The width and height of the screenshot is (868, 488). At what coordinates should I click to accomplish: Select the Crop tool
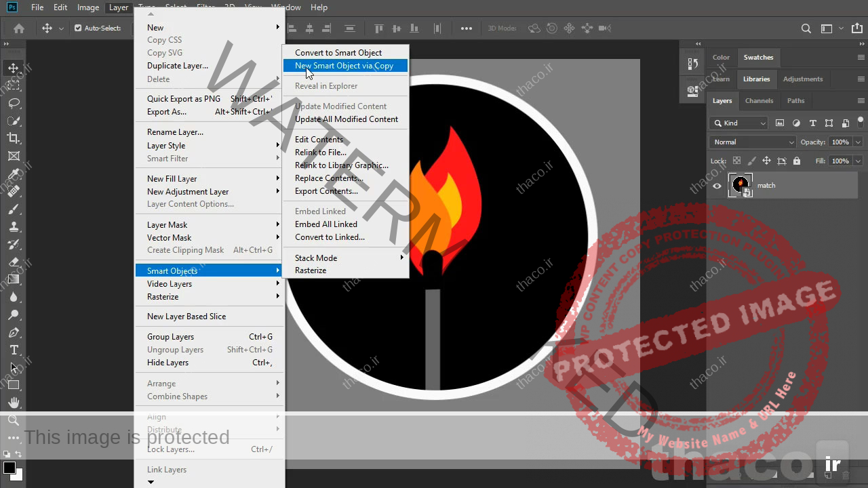coord(14,138)
